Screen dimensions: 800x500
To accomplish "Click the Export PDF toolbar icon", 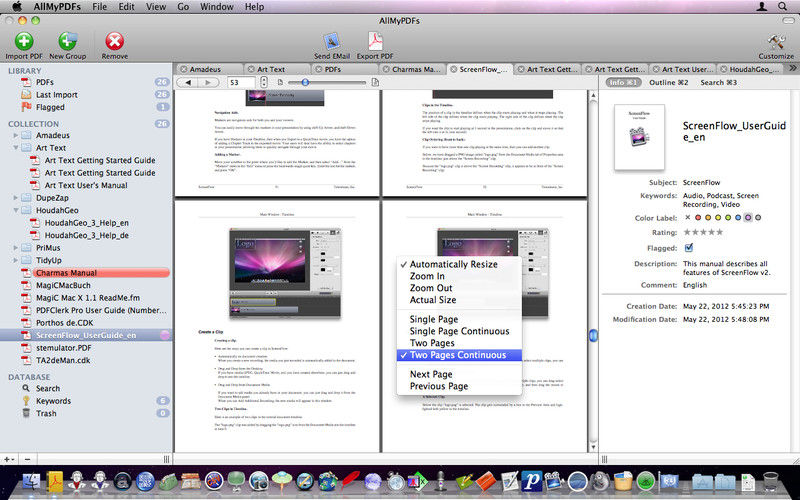I will [376, 41].
